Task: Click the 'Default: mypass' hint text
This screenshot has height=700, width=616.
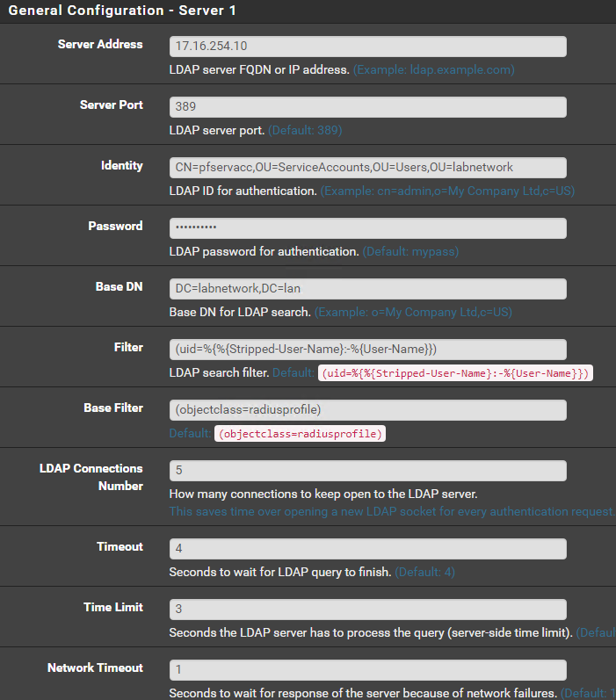Action: 410,252
